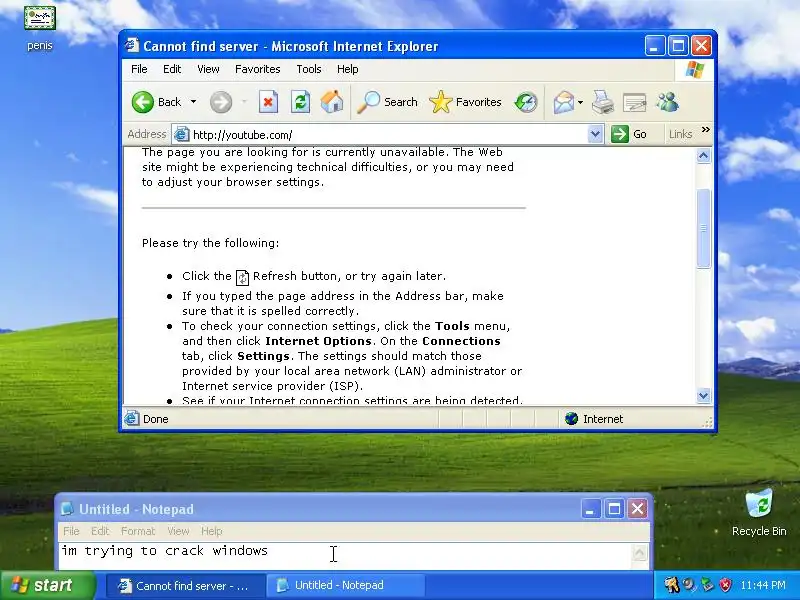Image resolution: width=800 pixels, height=600 pixels.
Task: Open the Help menu in Internet Explorer
Action: (348, 69)
